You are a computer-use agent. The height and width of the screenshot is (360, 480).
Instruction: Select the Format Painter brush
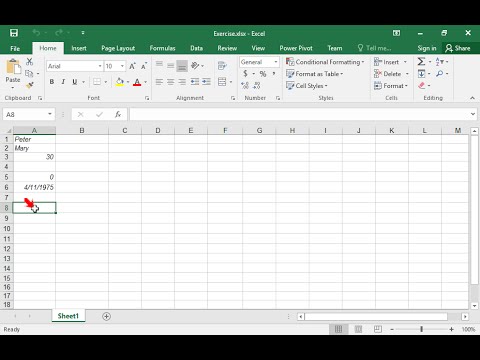[x=30, y=85]
